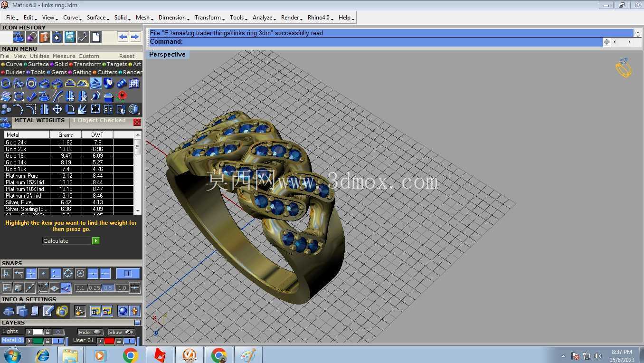Select the three blue cubes tool icon
Viewport: 644px width, 363px height.
(6, 109)
